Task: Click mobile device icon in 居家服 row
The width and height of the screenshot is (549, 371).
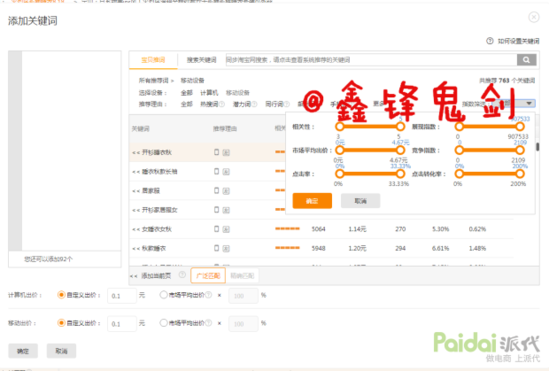Action: [x=216, y=190]
